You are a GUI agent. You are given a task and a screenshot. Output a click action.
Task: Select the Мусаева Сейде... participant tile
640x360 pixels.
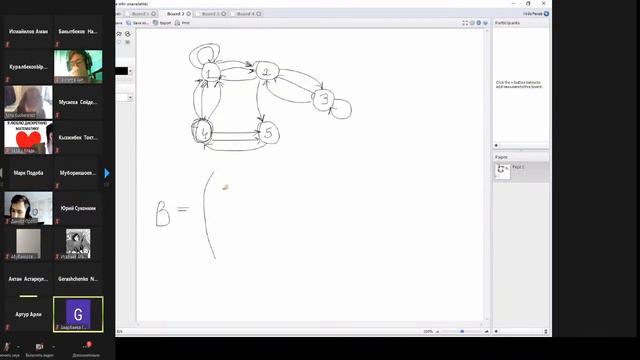click(x=78, y=102)
